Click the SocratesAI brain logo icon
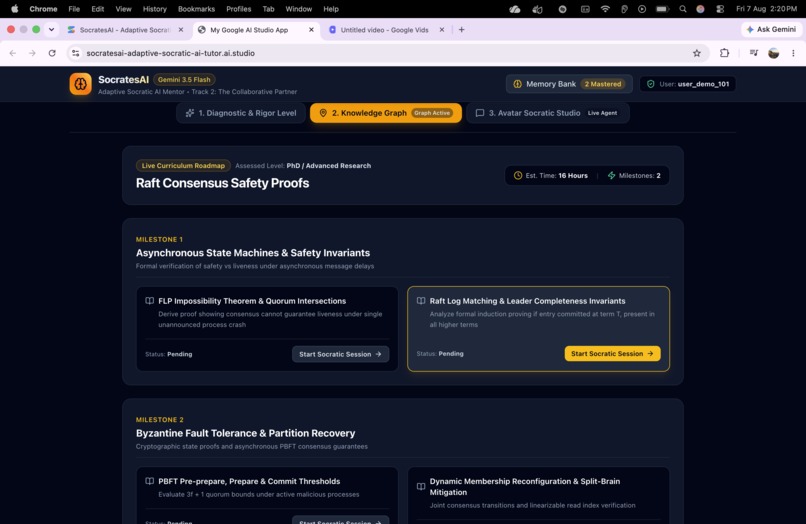 (81, 84)
